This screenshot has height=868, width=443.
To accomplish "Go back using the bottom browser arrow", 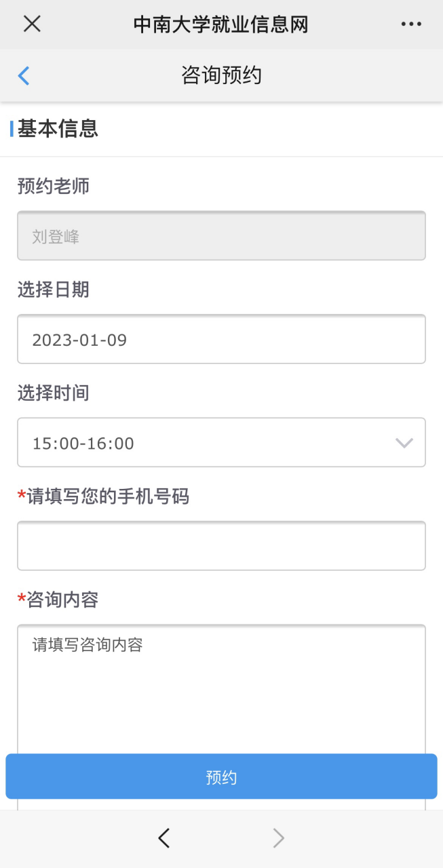I will tap(164, 839).
